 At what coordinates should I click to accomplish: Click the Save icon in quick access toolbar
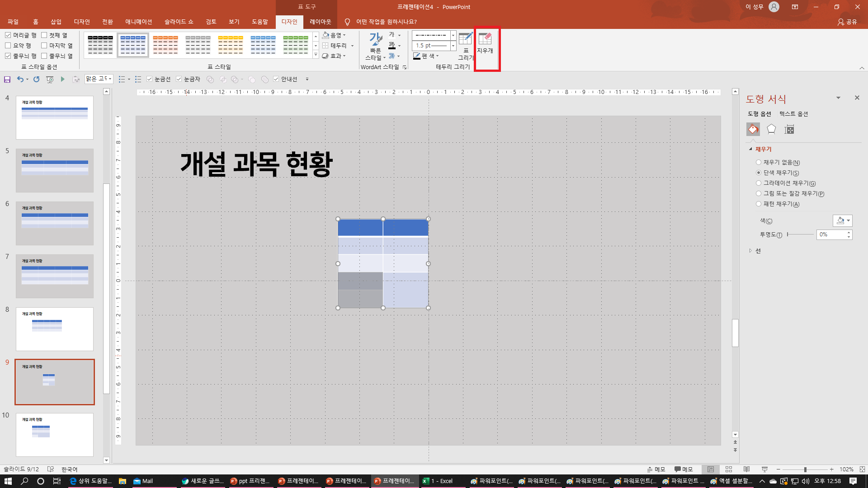[x=7, y=79]
